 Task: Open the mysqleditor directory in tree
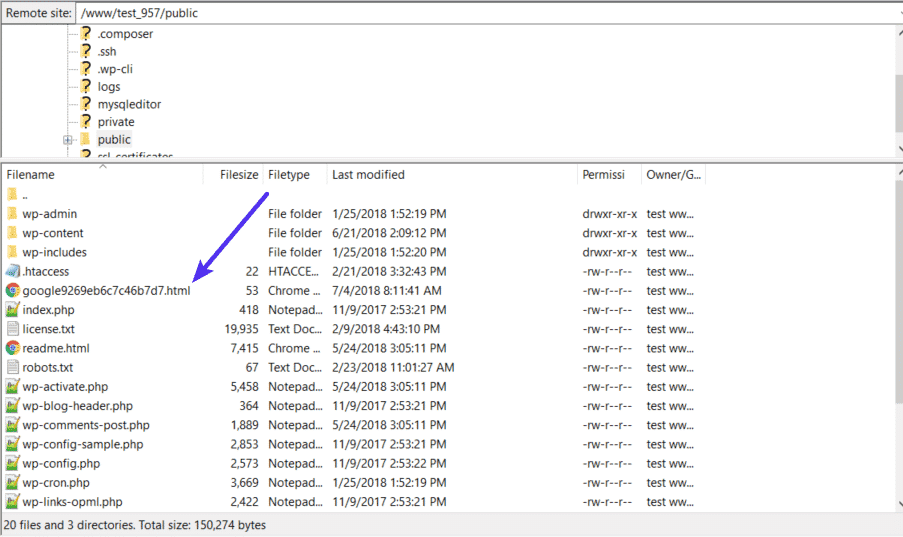(129, 104)
